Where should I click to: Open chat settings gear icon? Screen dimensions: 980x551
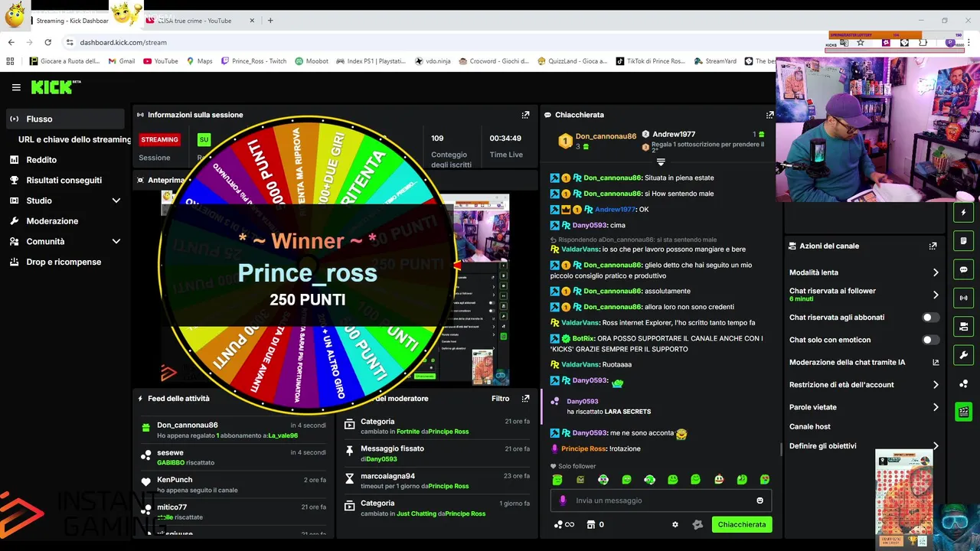pos(675,524)
